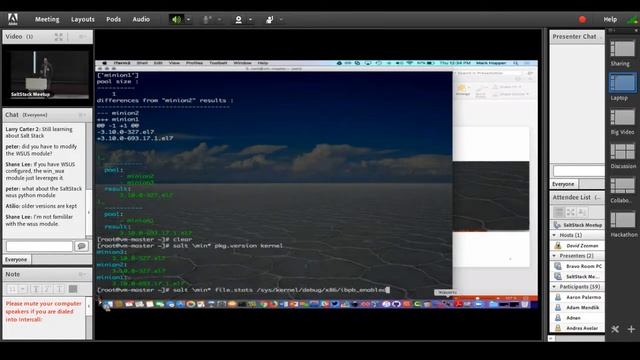Click the Finder icon in shared Dock

tap(108, 304)
